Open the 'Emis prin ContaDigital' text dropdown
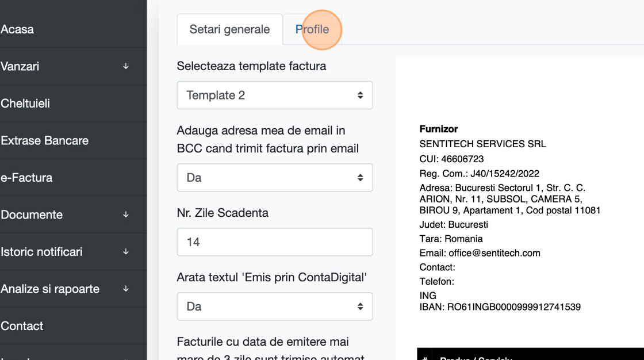 point(274,307)
